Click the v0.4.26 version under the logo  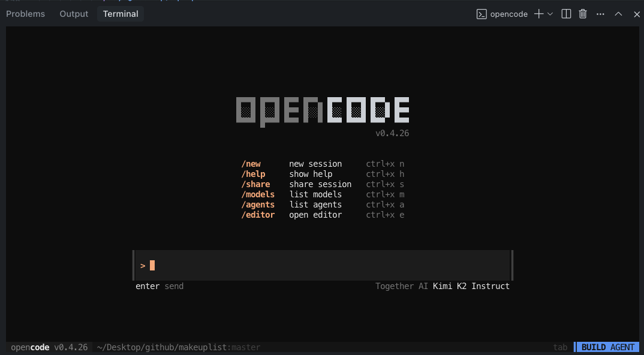[x=392, y=134]
